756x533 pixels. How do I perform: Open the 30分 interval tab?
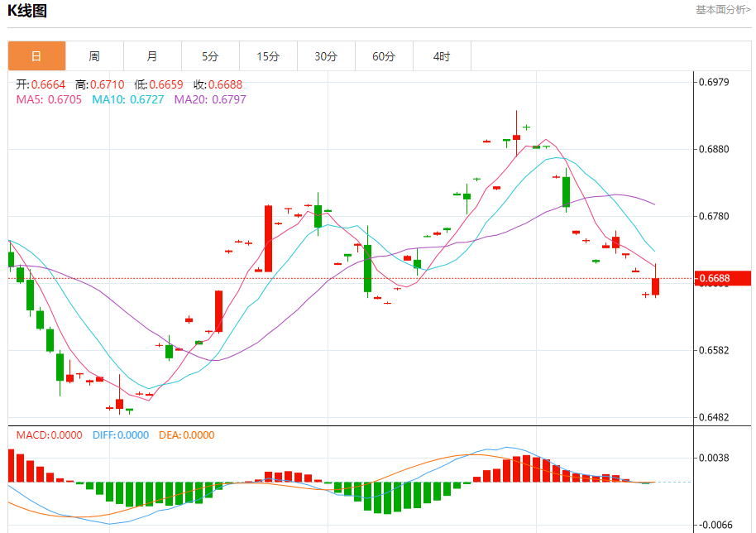[326, 56]
